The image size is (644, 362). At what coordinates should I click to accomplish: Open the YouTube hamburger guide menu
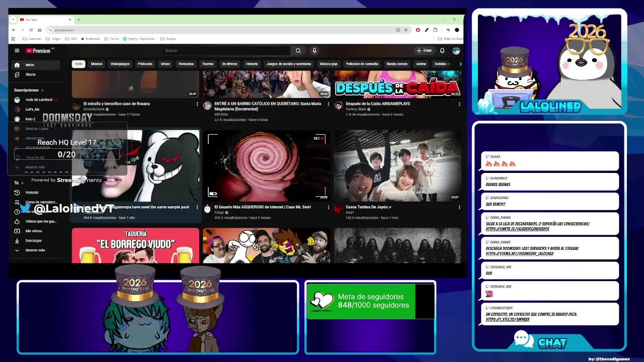pyautogui.click(x=17, y=50)
